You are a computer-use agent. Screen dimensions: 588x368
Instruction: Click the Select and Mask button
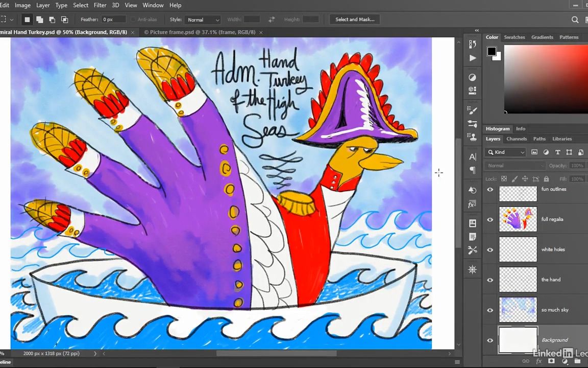pos(355,19)
